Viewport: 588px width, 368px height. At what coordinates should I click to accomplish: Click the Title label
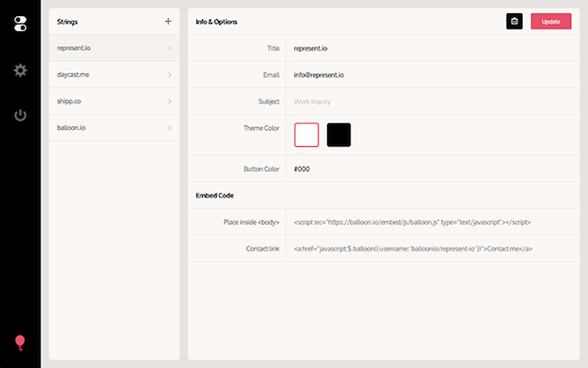click(x=273, y=48)
